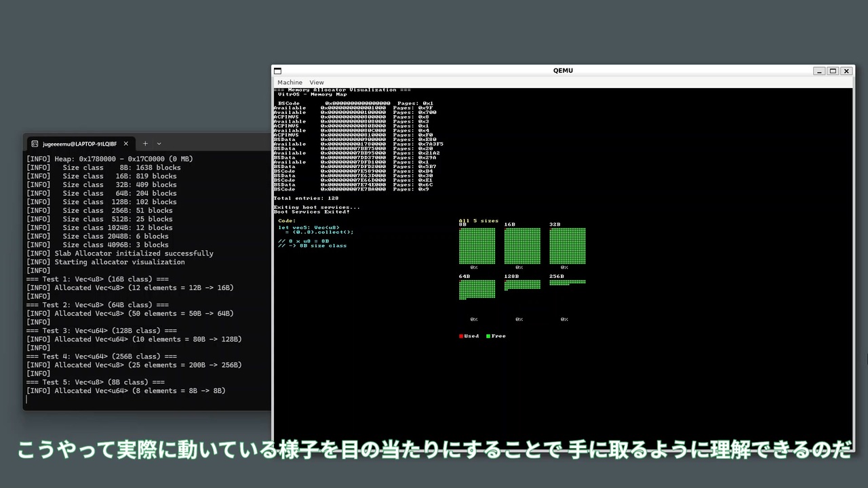Click 'Exiting boot services...' line
This screenshot has height=488, width=868.
[x=317, y=207]
